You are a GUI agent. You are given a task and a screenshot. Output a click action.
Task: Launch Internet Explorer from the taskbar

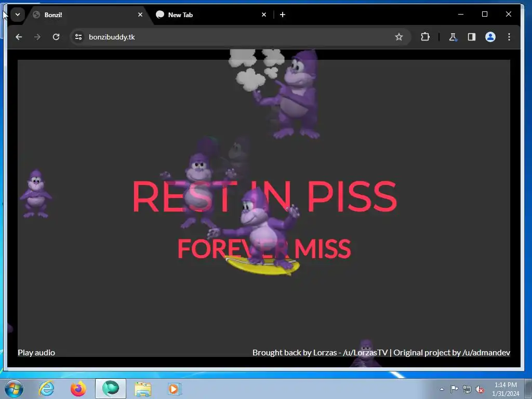pos(46,389)
